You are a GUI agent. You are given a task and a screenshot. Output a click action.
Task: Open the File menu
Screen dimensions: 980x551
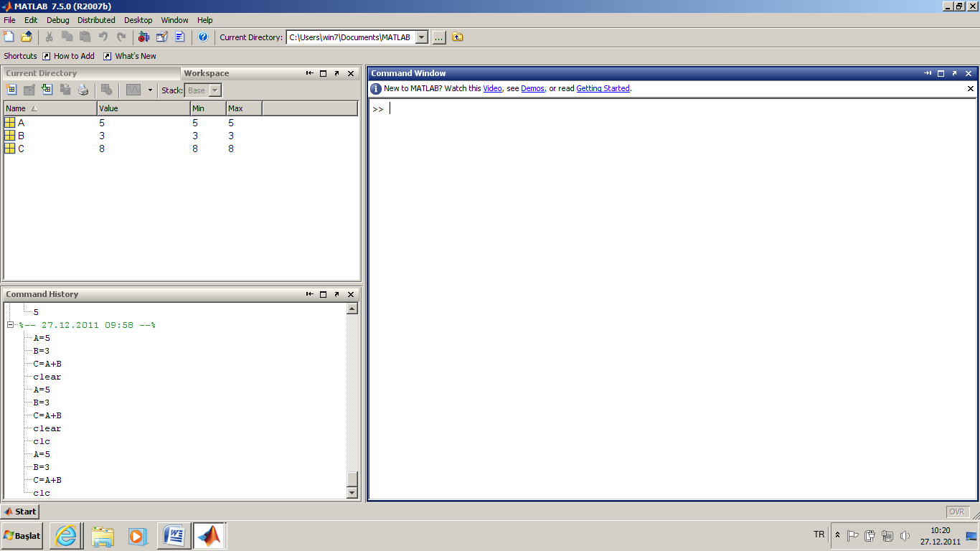pos(9,20)
